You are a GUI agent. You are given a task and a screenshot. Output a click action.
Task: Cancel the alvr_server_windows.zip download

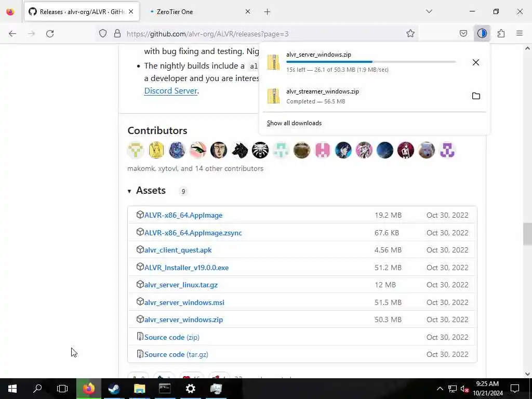pos(476,62)
